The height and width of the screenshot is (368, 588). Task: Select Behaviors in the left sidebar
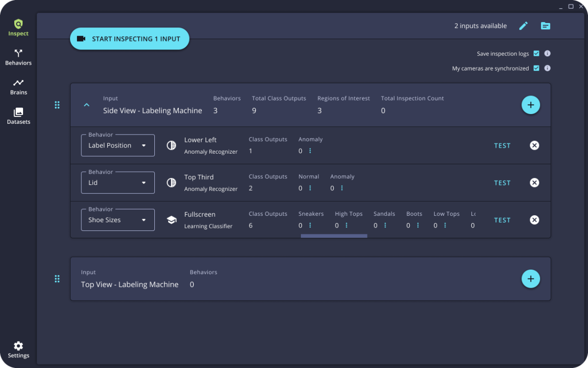click(18, 57)
